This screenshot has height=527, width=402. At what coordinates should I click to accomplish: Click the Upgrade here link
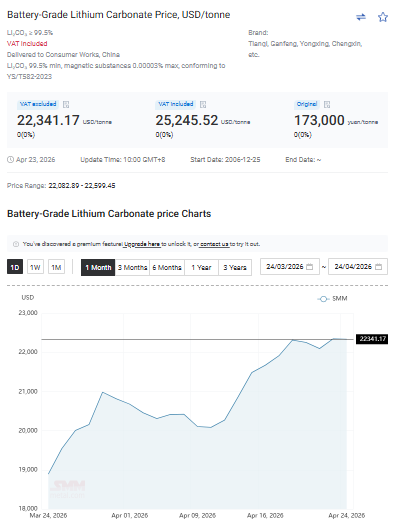point(142,244)
